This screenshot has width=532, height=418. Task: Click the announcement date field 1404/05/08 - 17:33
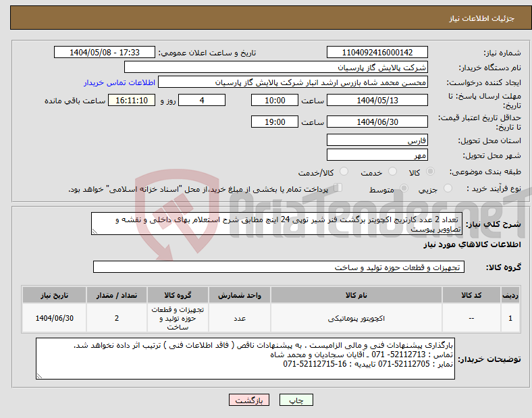tap(105, 52)
